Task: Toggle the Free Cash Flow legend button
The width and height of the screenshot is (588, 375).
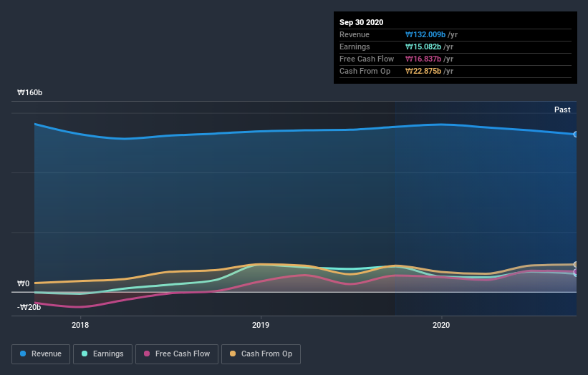Action: click(177, 354)
